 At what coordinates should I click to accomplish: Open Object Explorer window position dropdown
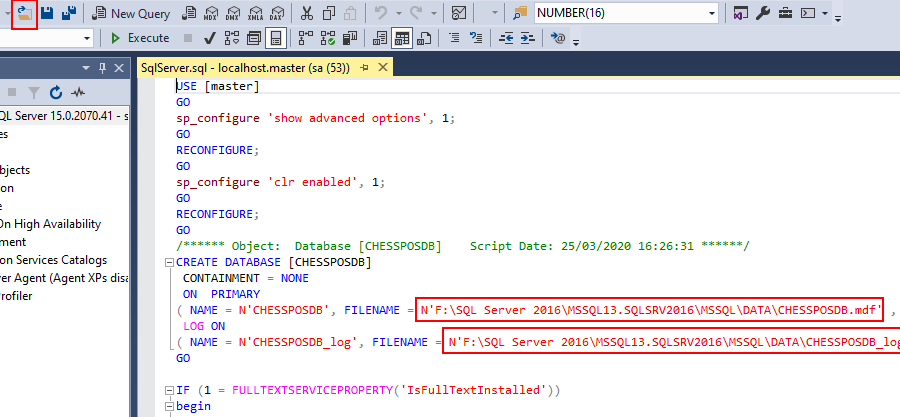87,68
